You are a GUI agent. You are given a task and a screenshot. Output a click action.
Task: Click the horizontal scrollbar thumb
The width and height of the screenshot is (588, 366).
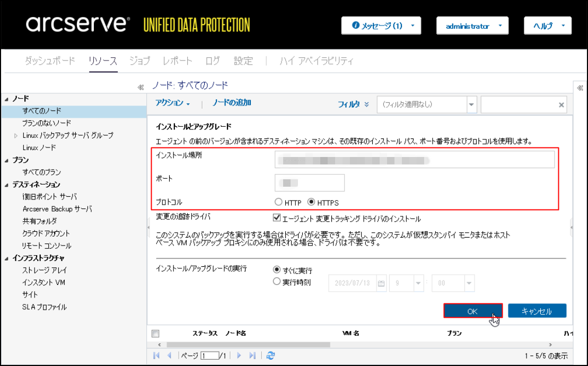(x=248, y=345)
